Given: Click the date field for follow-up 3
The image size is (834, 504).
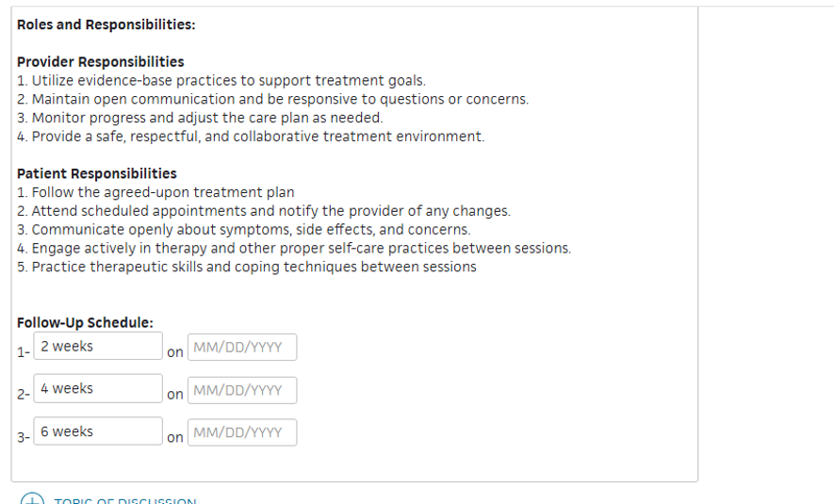Looking at the screenshot, I should (x=242, y=432).
